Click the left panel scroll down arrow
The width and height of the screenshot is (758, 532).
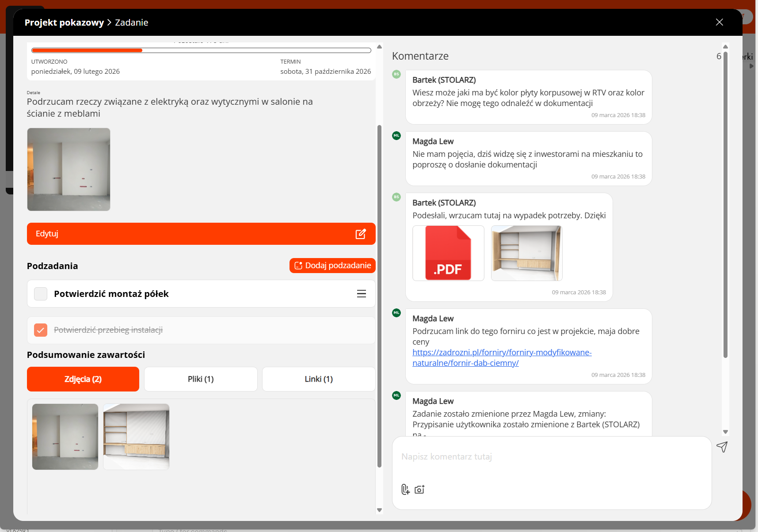click(379, 510)
